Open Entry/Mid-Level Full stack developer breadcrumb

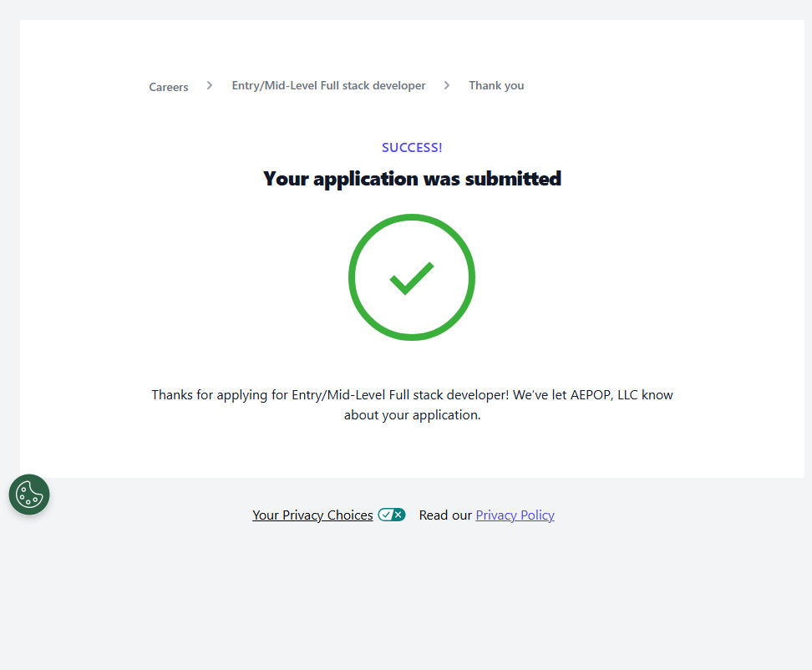[328, 85]
